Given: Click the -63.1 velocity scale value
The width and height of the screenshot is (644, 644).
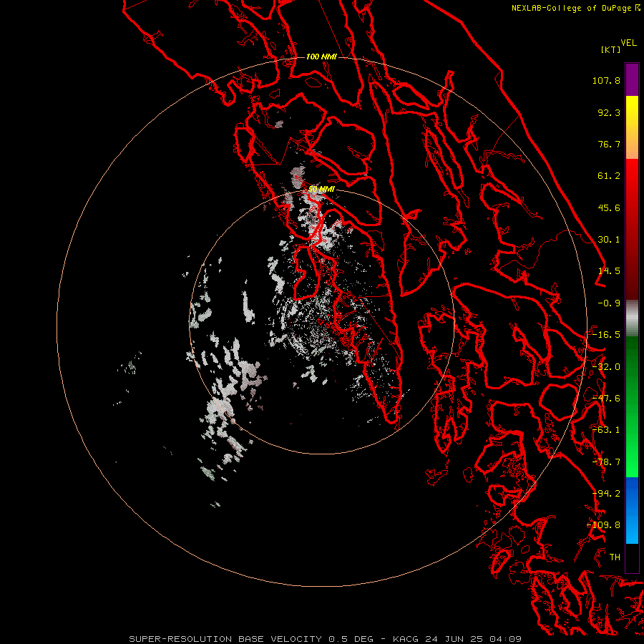Looking at the screenshot, I should (606, 430).
